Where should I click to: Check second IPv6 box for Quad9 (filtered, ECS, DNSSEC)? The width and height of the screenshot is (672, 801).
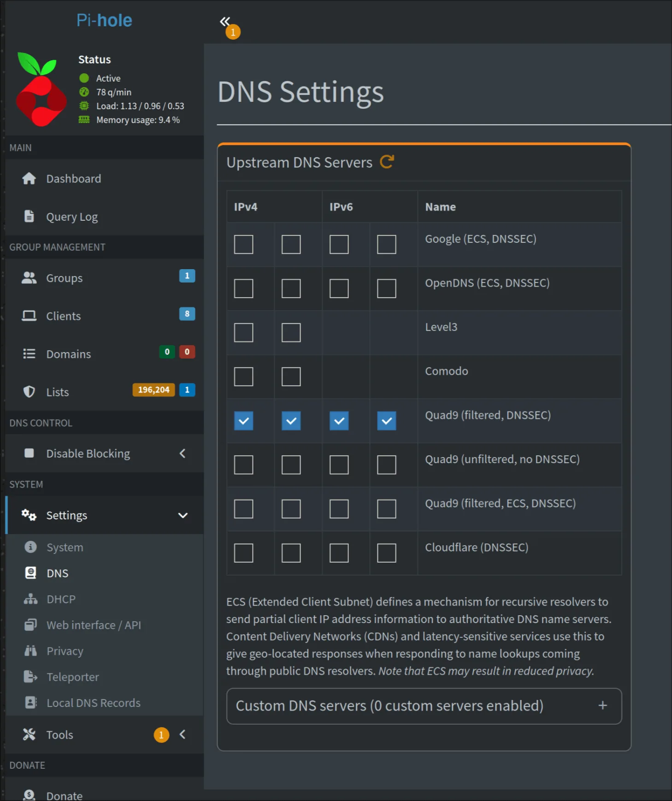[386, 509]
